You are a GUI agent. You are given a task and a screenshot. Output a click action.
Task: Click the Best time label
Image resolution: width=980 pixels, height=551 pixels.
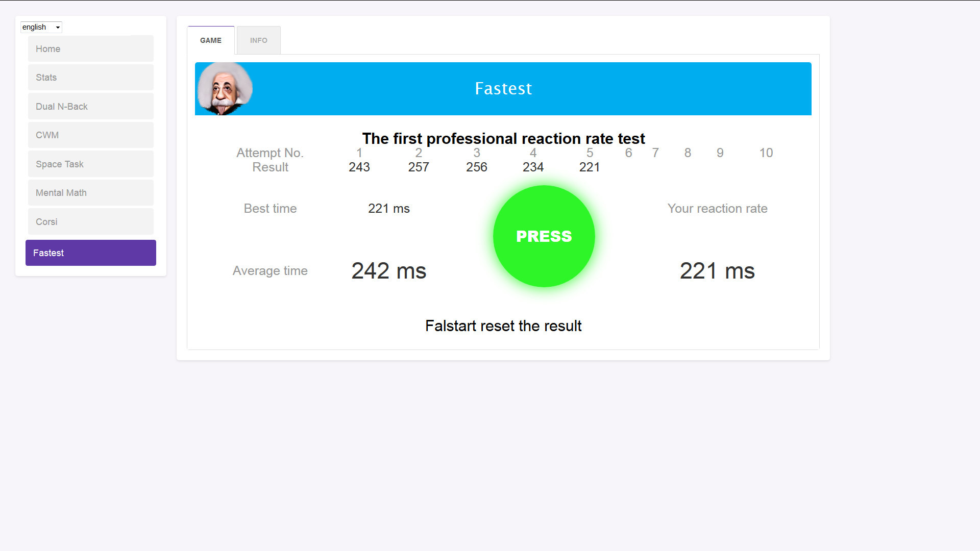click(270, 209)
